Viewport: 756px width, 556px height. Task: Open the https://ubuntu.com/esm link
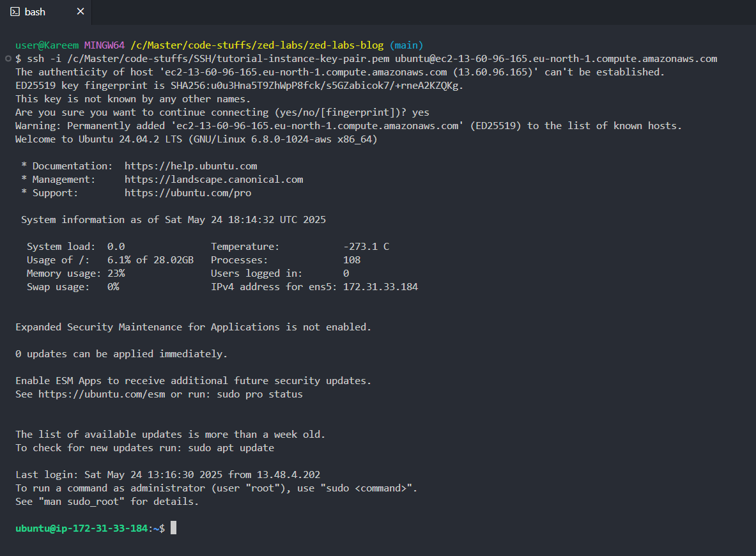[x=102, y=394]
